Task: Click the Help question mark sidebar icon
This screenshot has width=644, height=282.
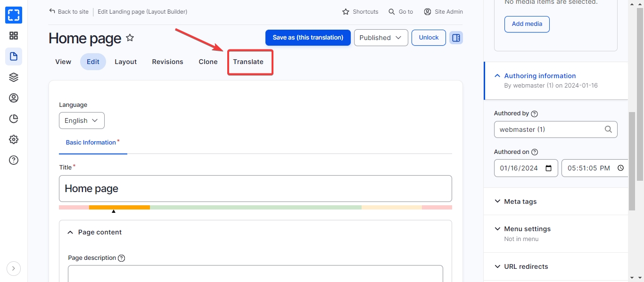Action: [14, 160]
